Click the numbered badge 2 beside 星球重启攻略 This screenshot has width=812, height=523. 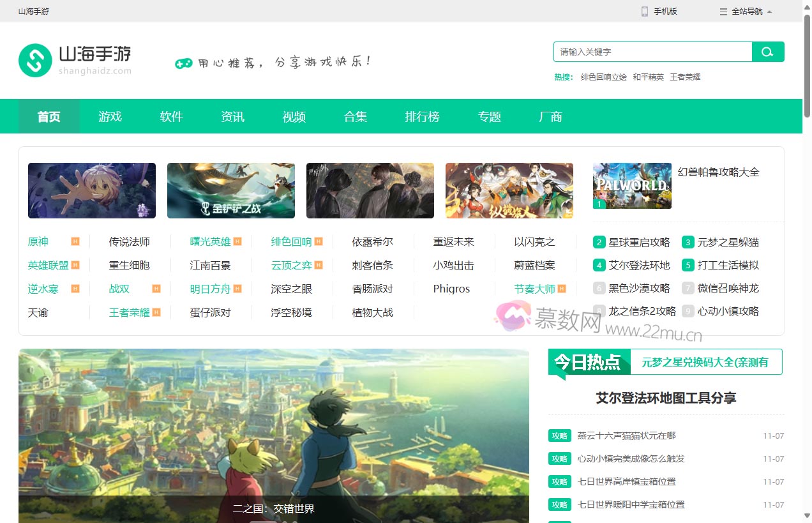(x=599, y=242)
